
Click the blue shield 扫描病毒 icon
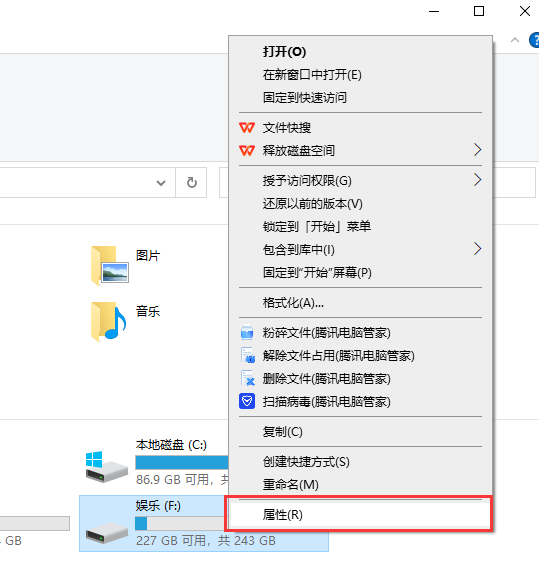click(x=247, y=402)
